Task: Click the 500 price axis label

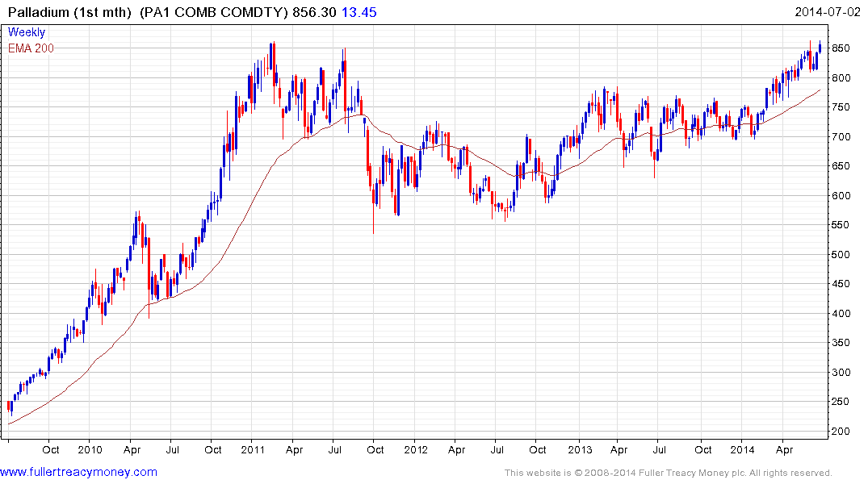Action: 841,254
